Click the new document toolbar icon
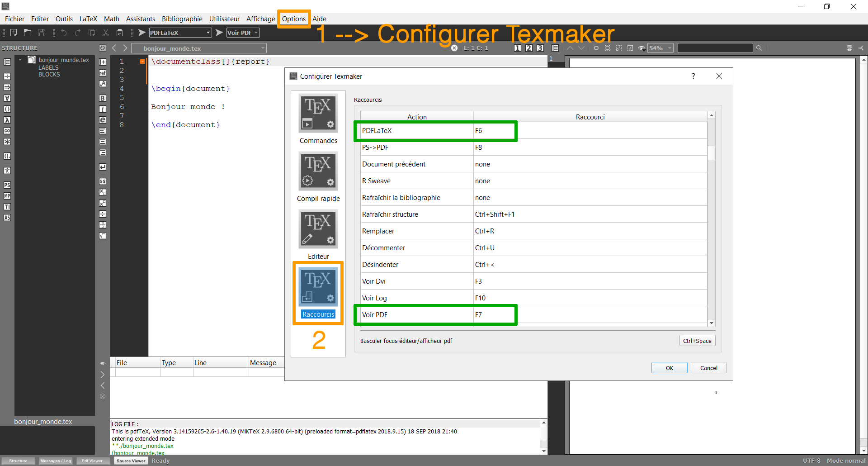The height and width of the screenshot is (466, 868). click(14, 33)
